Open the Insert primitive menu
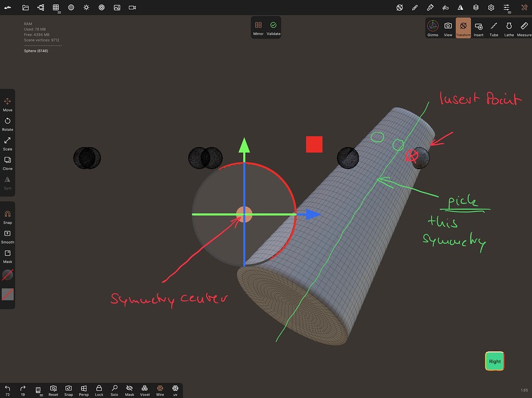Screen dimensions: 532x398 [x=478, y=28]
